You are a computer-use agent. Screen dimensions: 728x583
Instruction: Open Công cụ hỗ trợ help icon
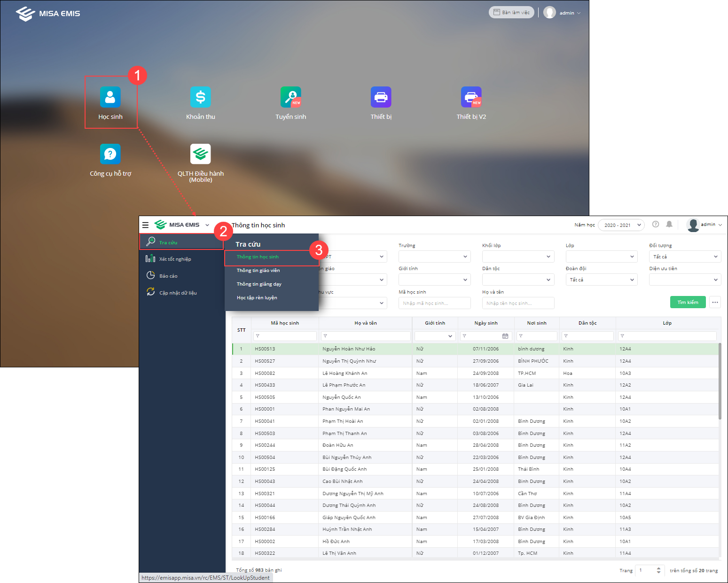click(110, 154)
